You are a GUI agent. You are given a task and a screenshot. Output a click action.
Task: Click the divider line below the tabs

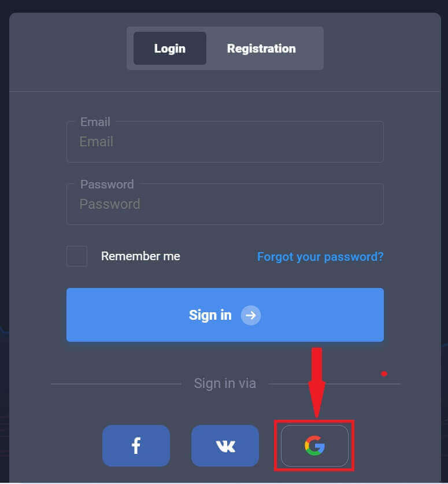coord(225,91)
